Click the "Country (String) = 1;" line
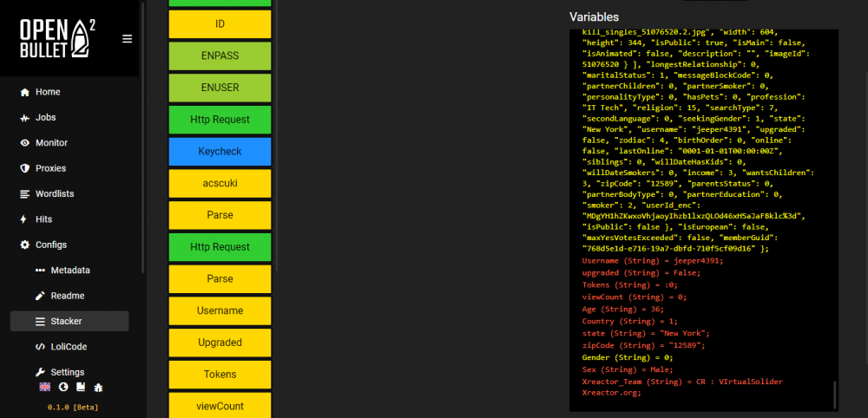This screenshot has height=418, width=868. (630, 321)
